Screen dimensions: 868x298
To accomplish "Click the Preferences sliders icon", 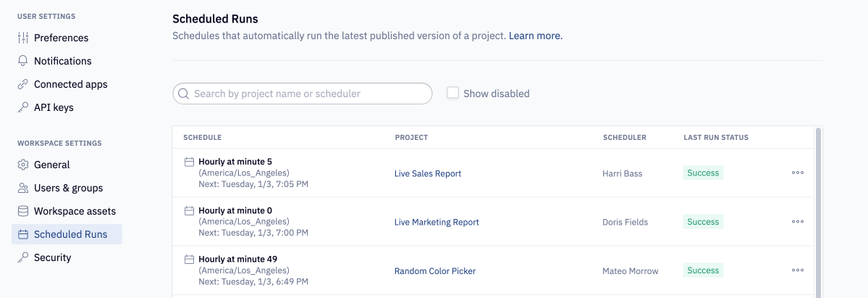I will [x=22, y=38].
